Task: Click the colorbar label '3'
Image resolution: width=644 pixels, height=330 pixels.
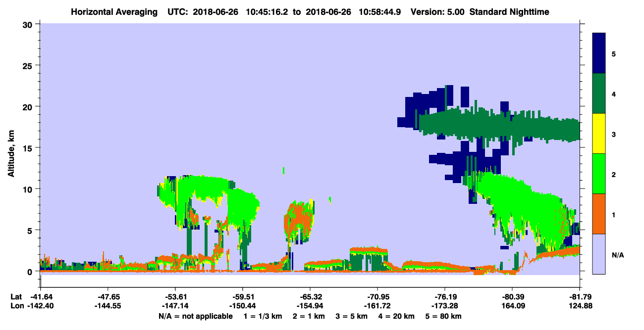Action: click(x=614, y=134)
